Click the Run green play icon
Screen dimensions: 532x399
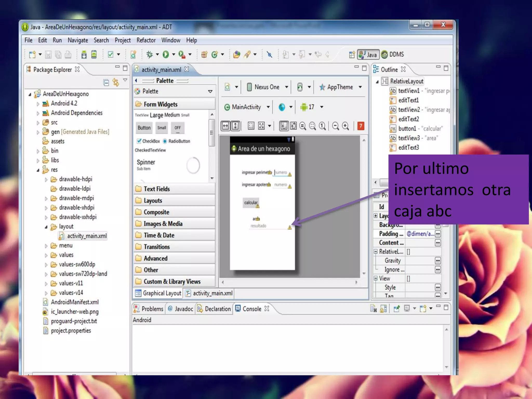tap(166, 54)
